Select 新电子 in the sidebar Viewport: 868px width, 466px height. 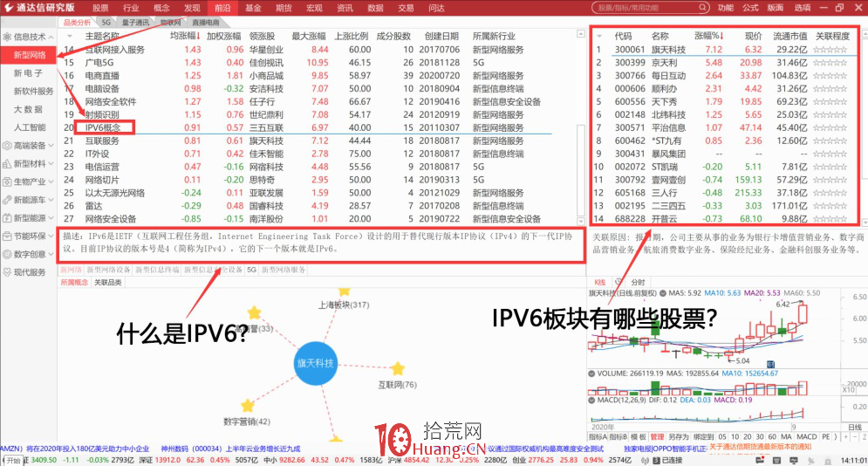(x=28, y=73)
